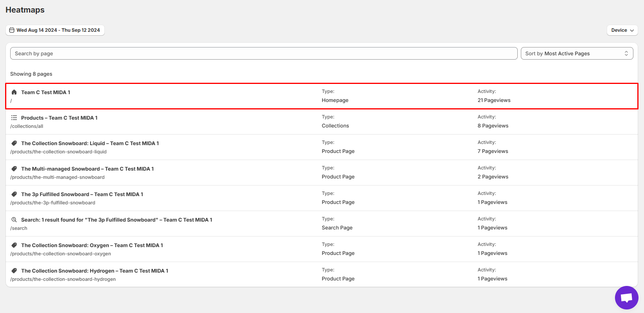This screenshot has height=313, width=644.
Task: Click the tag icon for Multi-managed Snowboard
Action: click(x=14, y=169)
